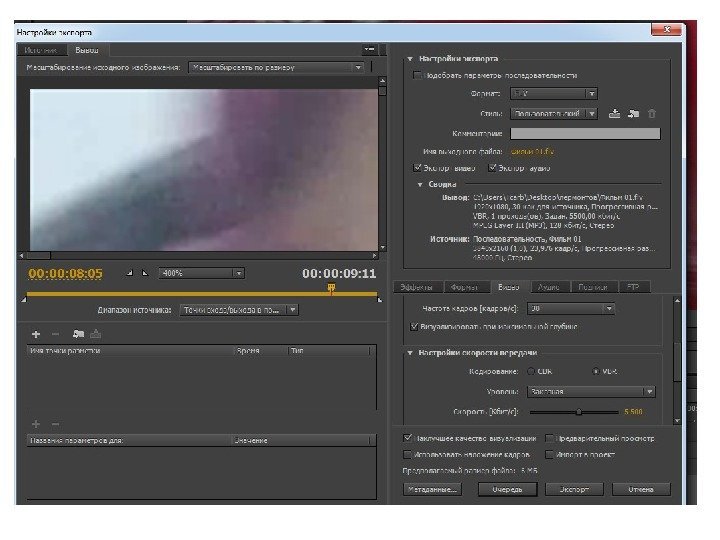
Task: Remove cue point with minus icon
Action: (x=55, y=334)
